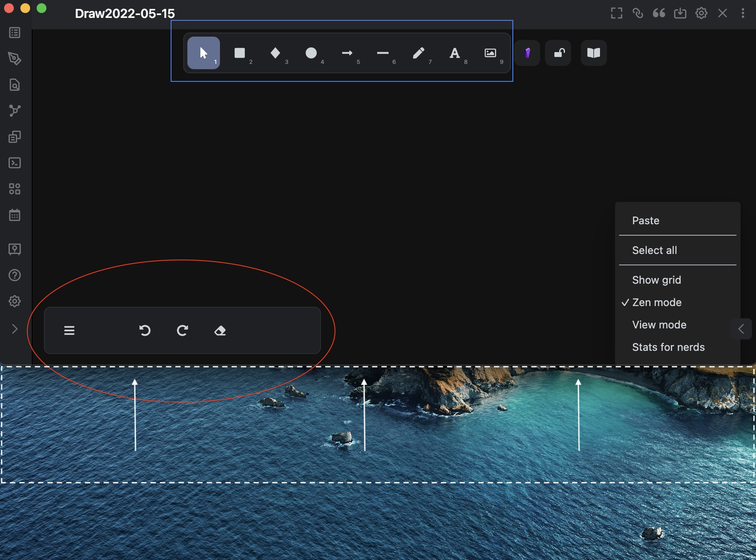
Task: Choose Select all from the context menu
Action: 654,250
